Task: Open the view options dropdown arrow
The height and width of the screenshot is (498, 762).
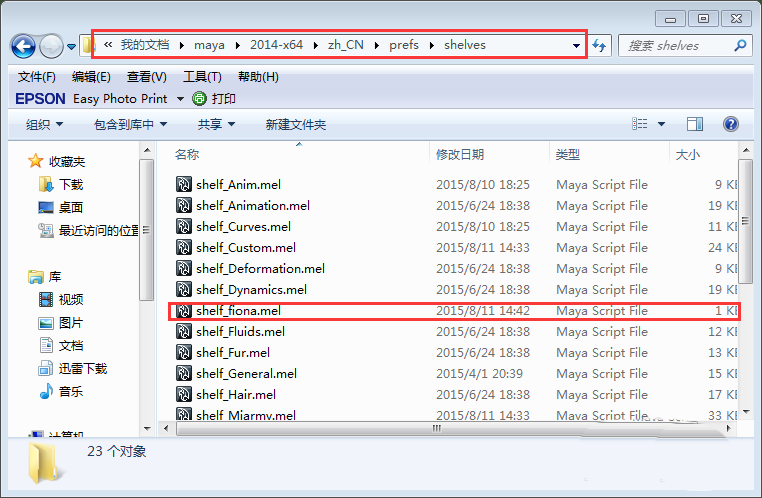Action: click(x=661, y=124)
